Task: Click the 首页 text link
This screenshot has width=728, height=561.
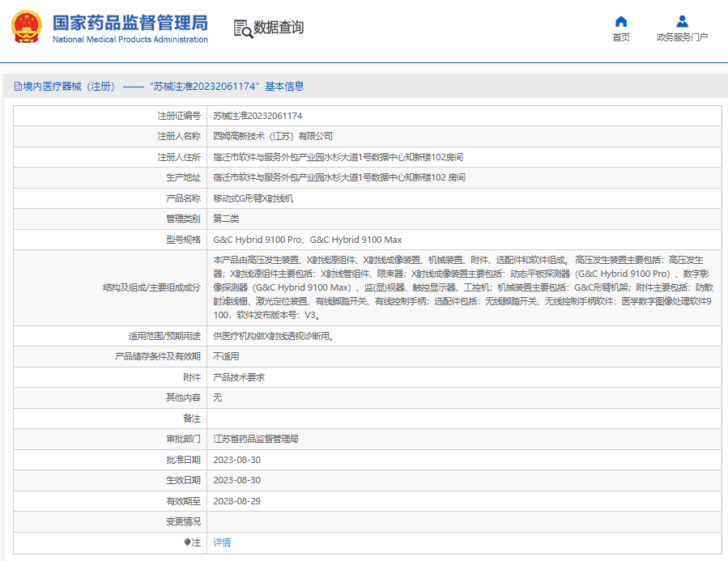Action: pos(621,37)
